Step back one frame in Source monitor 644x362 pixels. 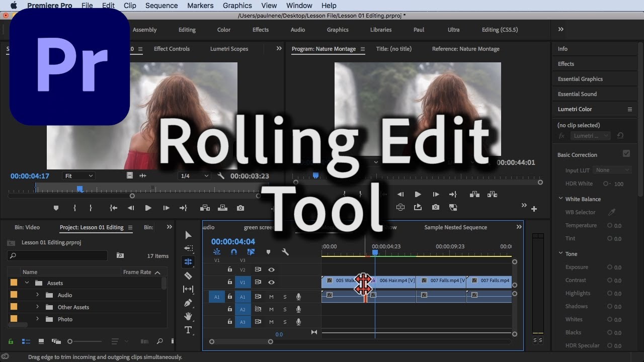click(131, 208)
